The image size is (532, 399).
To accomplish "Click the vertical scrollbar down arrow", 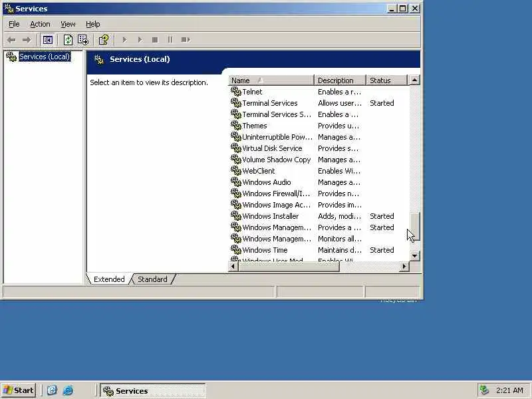I will pos(414,256).
